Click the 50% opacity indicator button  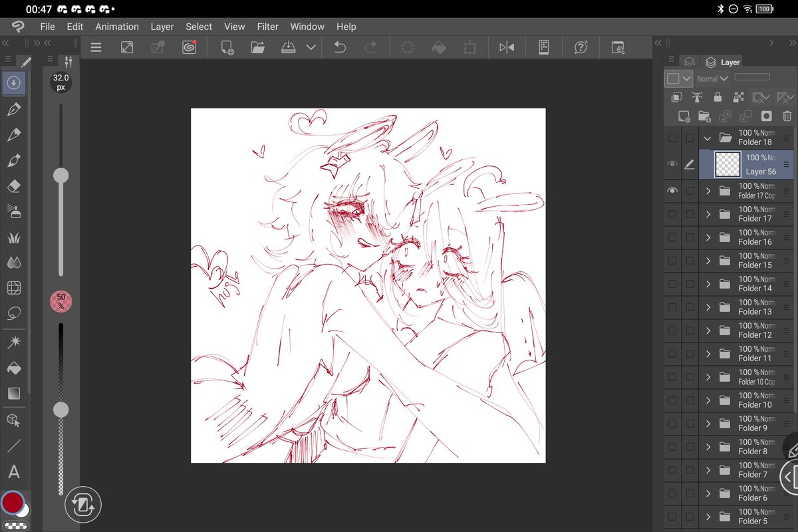click(x=61, y=301)
